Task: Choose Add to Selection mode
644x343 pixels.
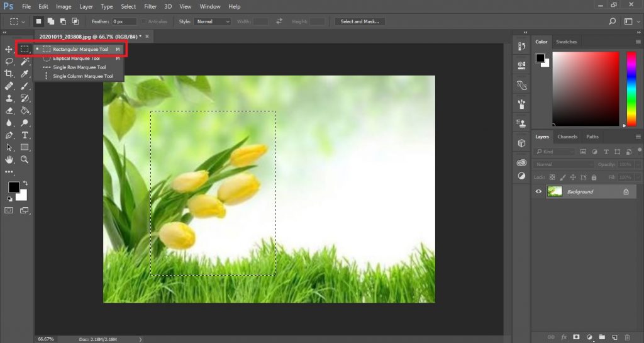Action: click(51, 21)
